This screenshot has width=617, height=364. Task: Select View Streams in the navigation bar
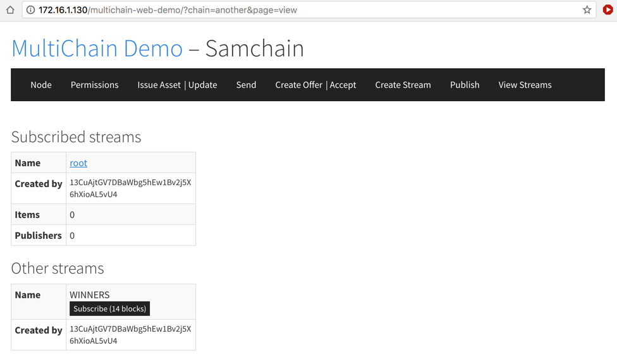tap(525, 85)
